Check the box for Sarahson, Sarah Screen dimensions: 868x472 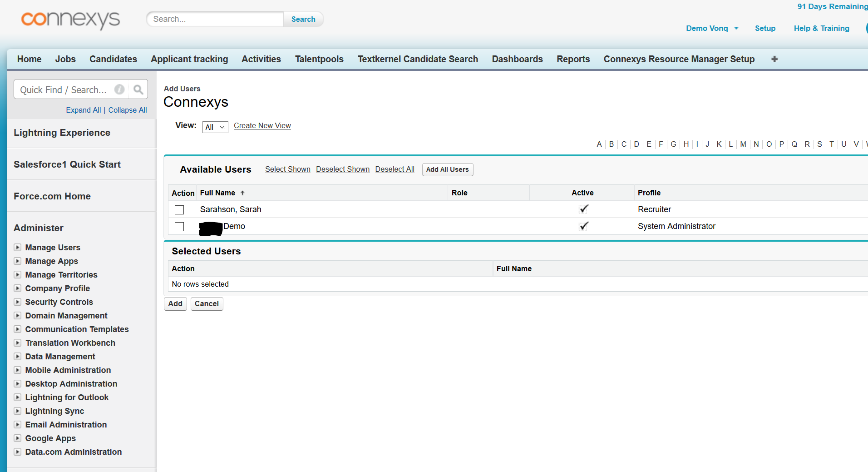pyautogui.click(x=179, y=210)
